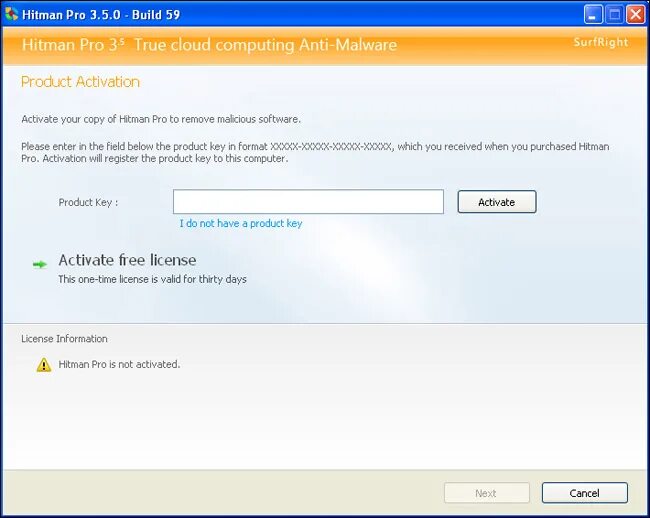Viewport: 650px width, 518px height.
Task: Click the License Information label
Action: coord(64,339)
